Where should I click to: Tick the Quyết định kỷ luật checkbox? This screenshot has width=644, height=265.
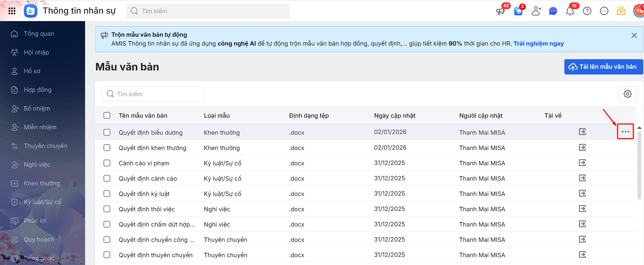pyautogui.click(x=107, y=194)
